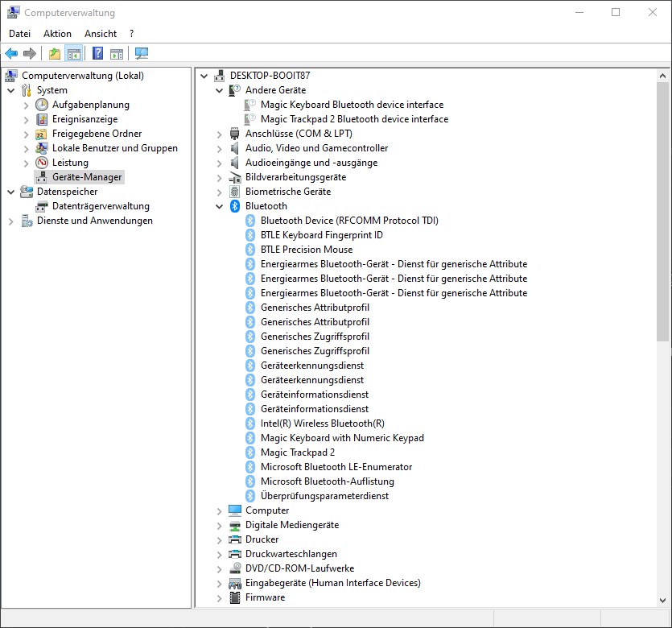Click the Firmware chip icon
672x628 pixels.
235,597
